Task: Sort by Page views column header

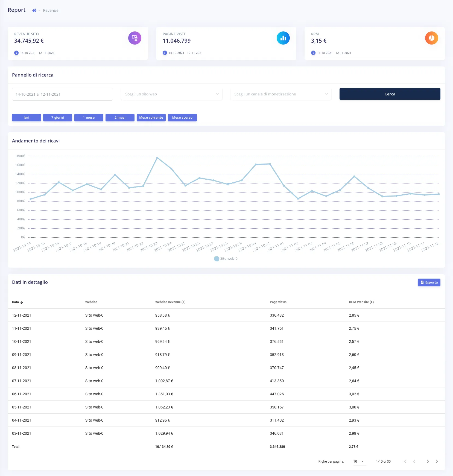Action: [x=278, y=302]
